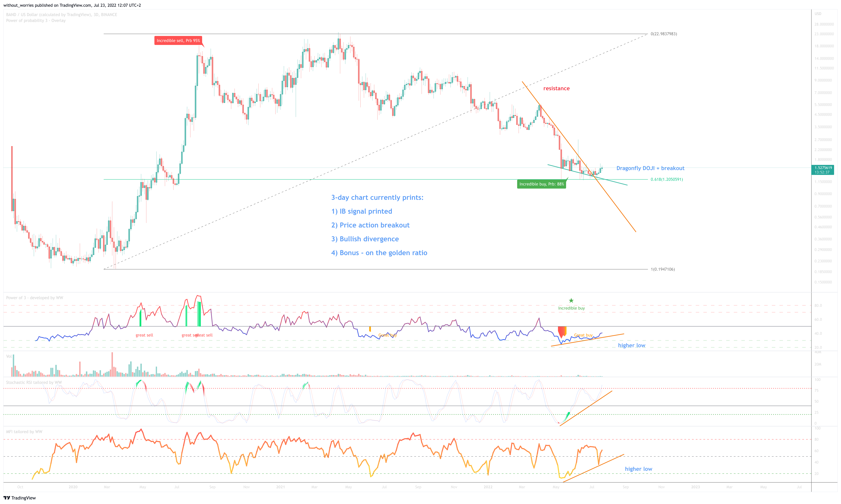Click the 'MFI tailored by WW' legend
841x504 pixels.
click(x=24, y=432)
